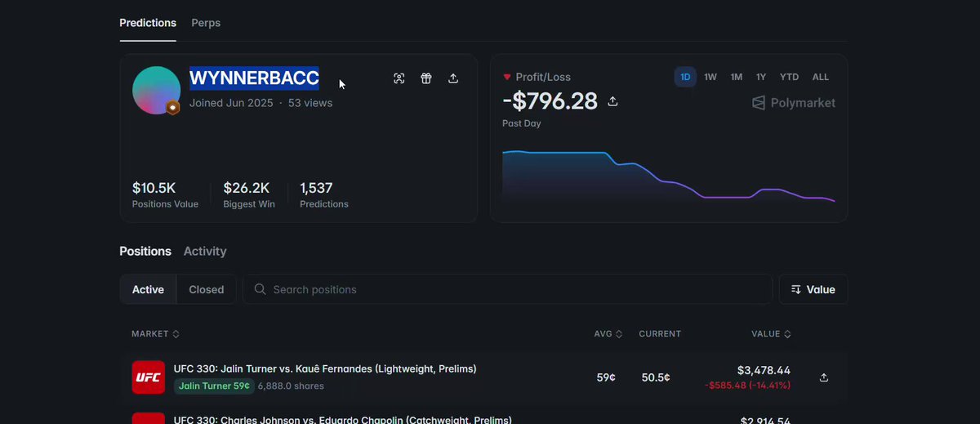
Task: Share the -$796.28 profit/loss figure
Action: (x=612, y=101)
